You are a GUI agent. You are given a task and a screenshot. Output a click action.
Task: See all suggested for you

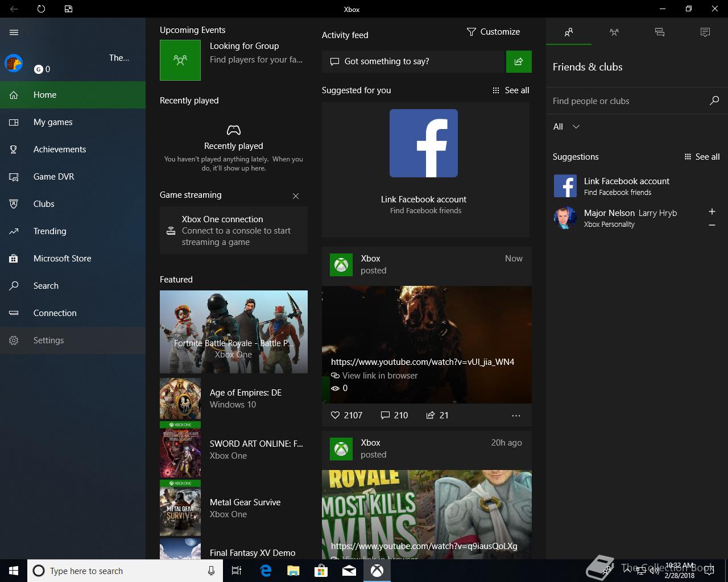coord(511,90)
